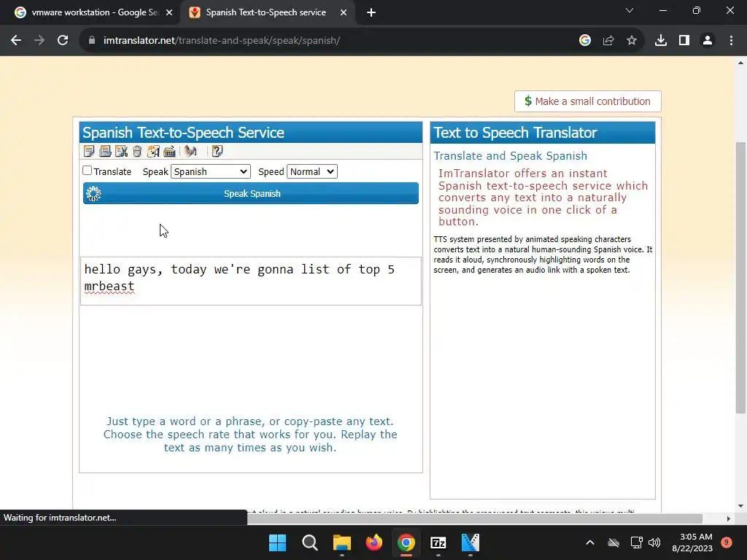Open the notification badge showing 9

coord(727,542)
